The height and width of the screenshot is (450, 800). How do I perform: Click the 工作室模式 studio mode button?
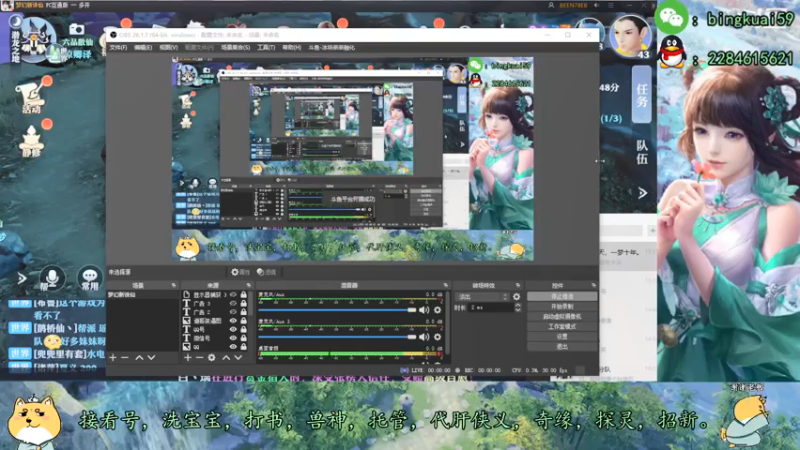(562, 327)
